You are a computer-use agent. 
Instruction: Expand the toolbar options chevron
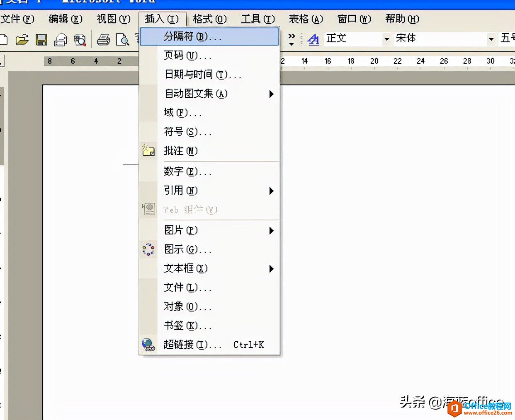(x=292, y=39)
